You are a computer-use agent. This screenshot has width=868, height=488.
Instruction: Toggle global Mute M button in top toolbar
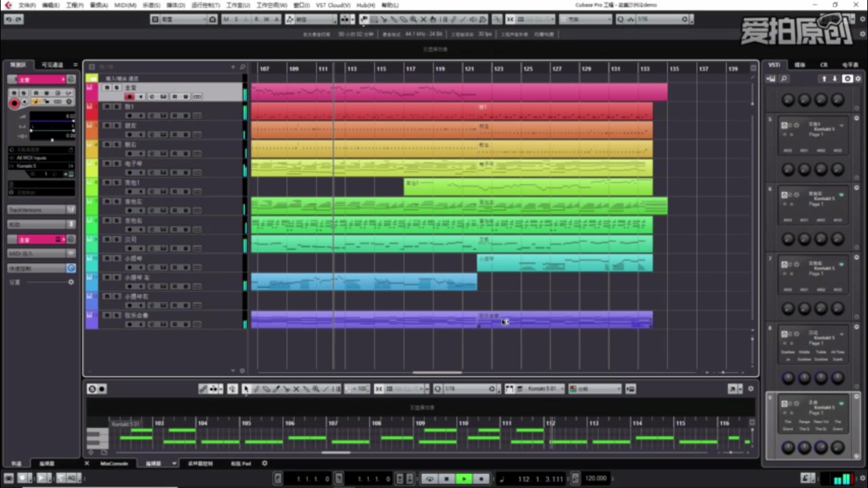(226, 20)
